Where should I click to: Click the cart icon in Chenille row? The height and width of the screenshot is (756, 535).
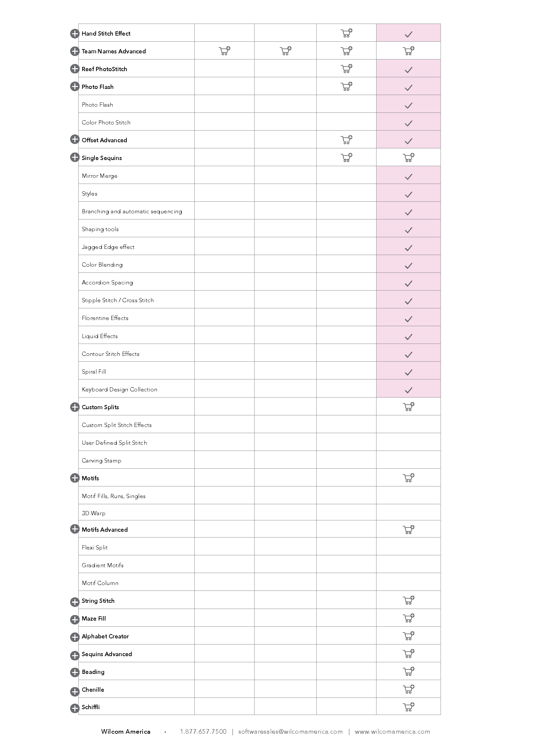(409, 689)
